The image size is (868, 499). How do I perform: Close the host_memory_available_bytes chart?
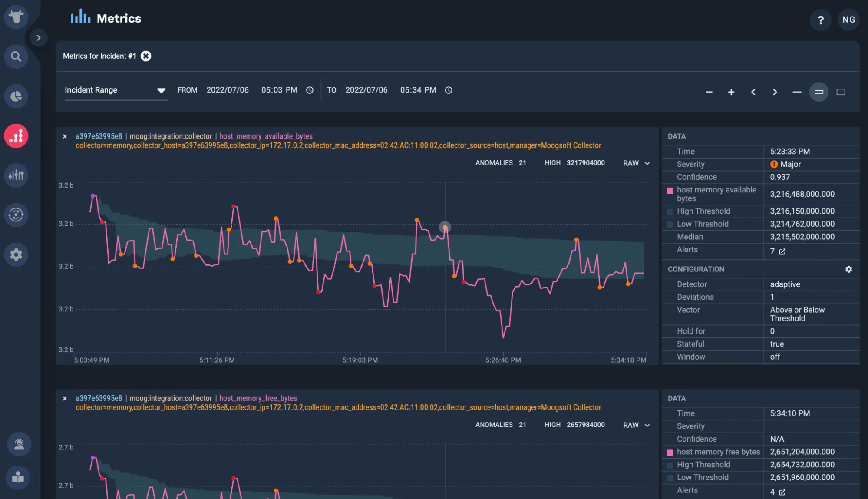coord(65,136)
